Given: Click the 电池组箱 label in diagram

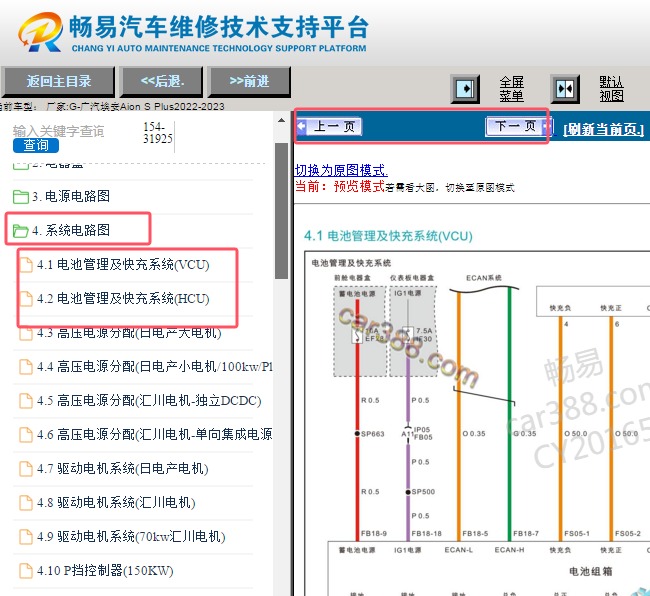Looking at the screenshot, I should (590, 572).
